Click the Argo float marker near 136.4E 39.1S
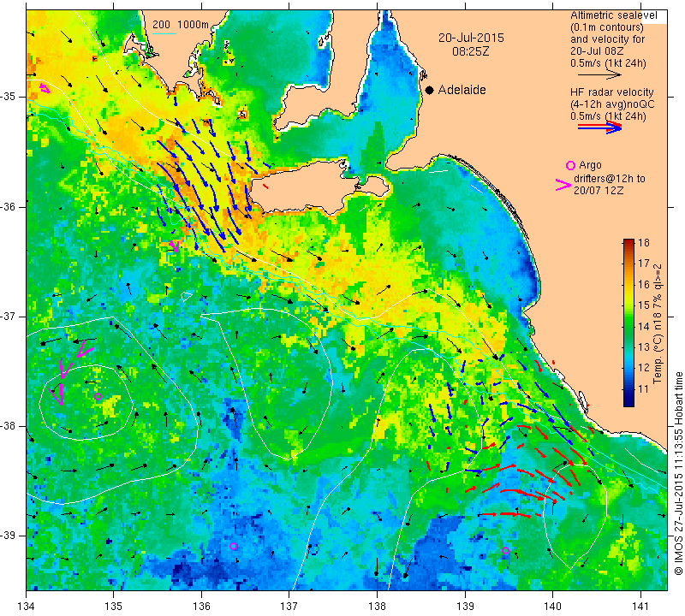This screenshot has width=685, height=616. click(x=233, y=546)
